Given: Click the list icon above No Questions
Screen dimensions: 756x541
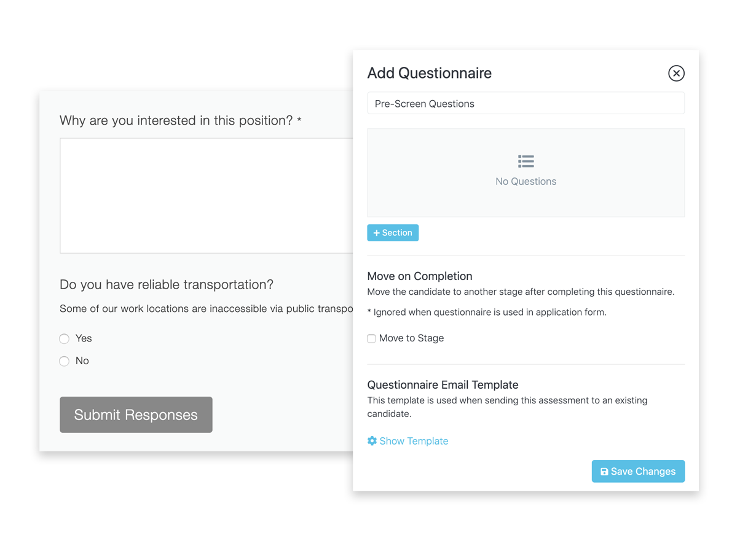Looking at the screenshot, I should click(526, 162).
